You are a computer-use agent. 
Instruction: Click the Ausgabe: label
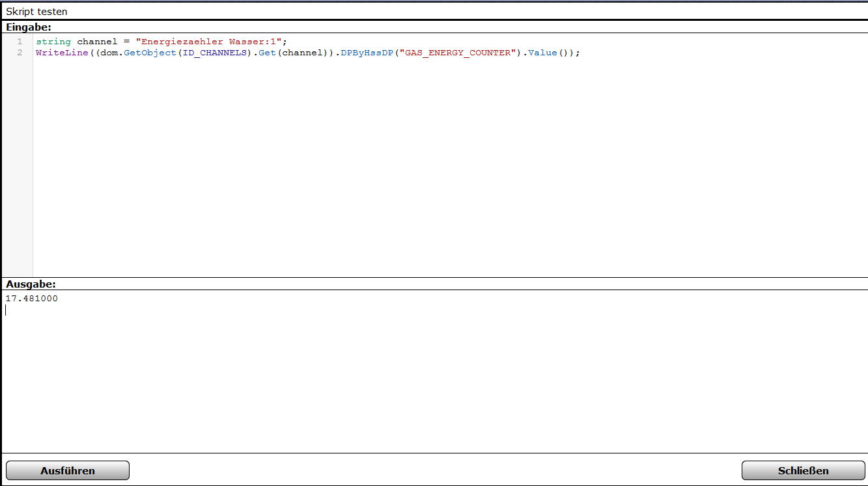point(31,284)
